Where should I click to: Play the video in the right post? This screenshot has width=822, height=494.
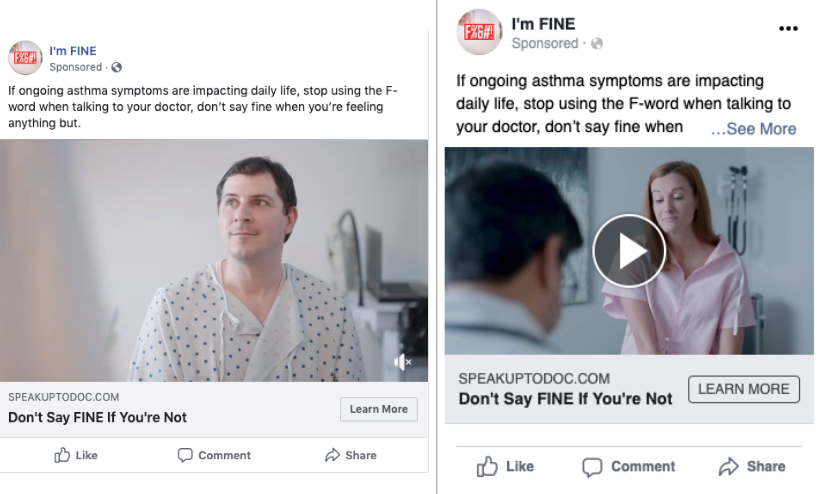tap(628, 251)
